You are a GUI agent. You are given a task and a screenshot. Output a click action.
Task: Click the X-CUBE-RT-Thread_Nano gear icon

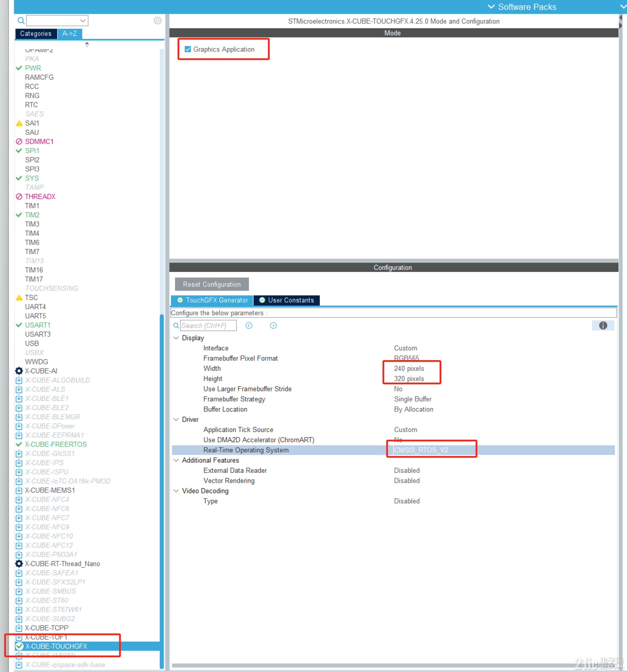[x=19, y=563]
